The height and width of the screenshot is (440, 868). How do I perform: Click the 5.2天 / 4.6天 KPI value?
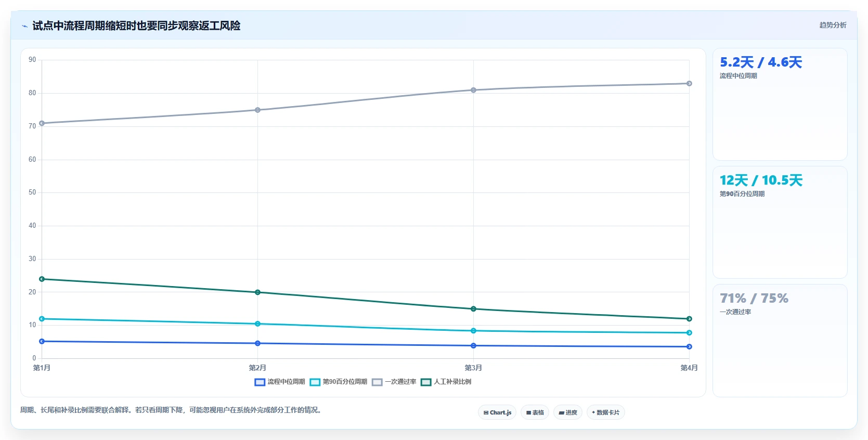point(761,62)
